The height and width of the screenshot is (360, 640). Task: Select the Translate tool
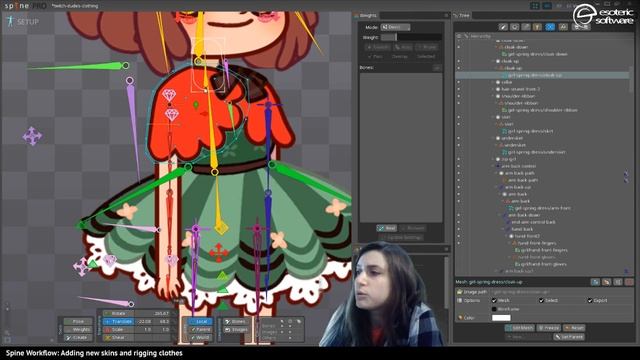point(118,322)
